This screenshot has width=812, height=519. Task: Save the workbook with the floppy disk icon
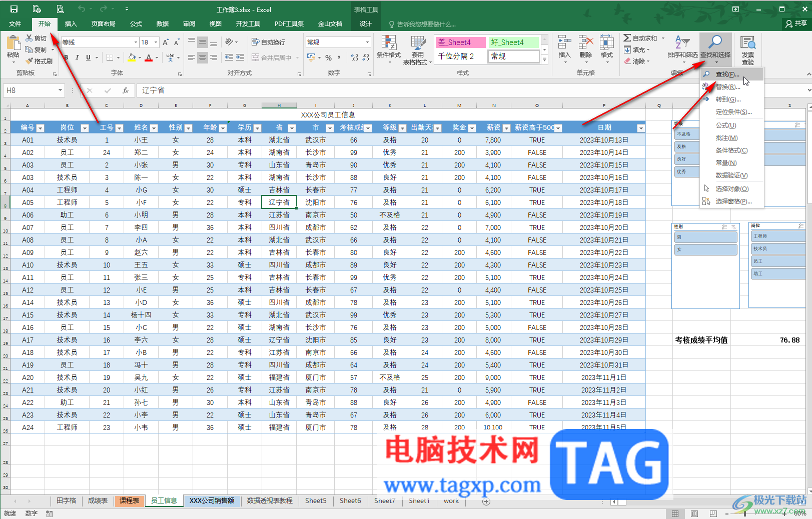point(14,9)
